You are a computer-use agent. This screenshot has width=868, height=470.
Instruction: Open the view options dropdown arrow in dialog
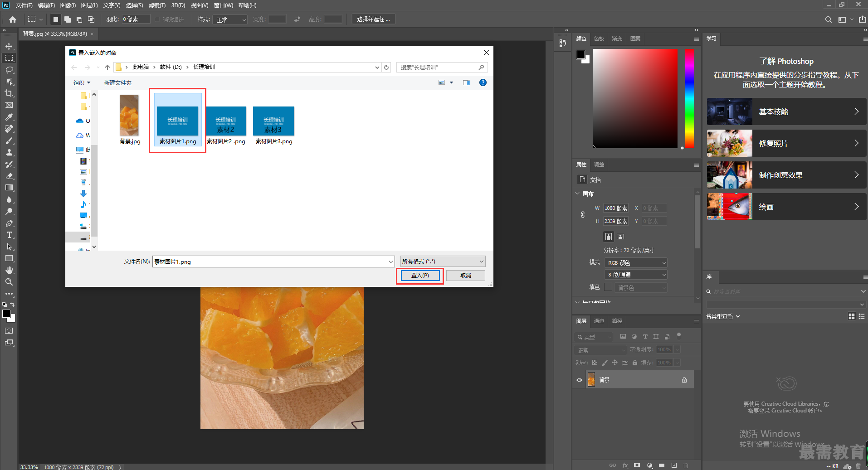point(451,82)
